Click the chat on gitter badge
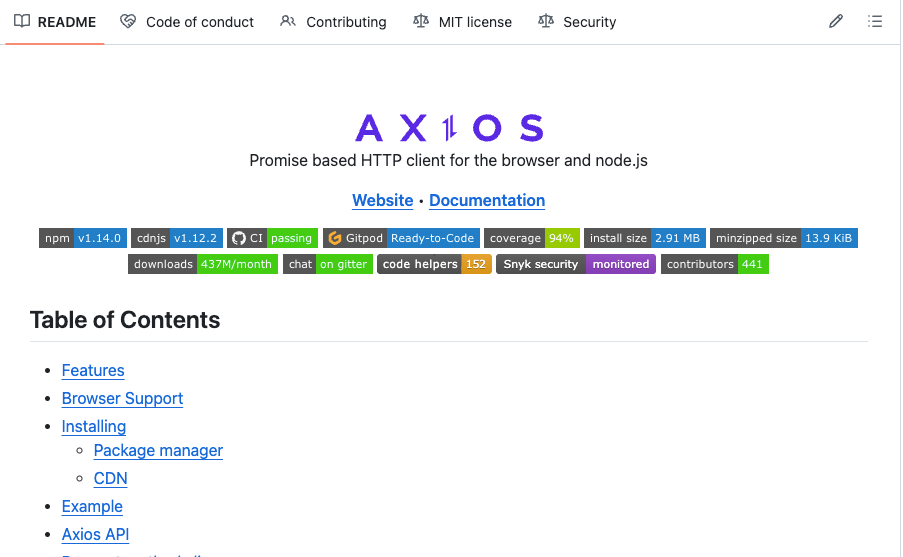 (x=328, y=264)
